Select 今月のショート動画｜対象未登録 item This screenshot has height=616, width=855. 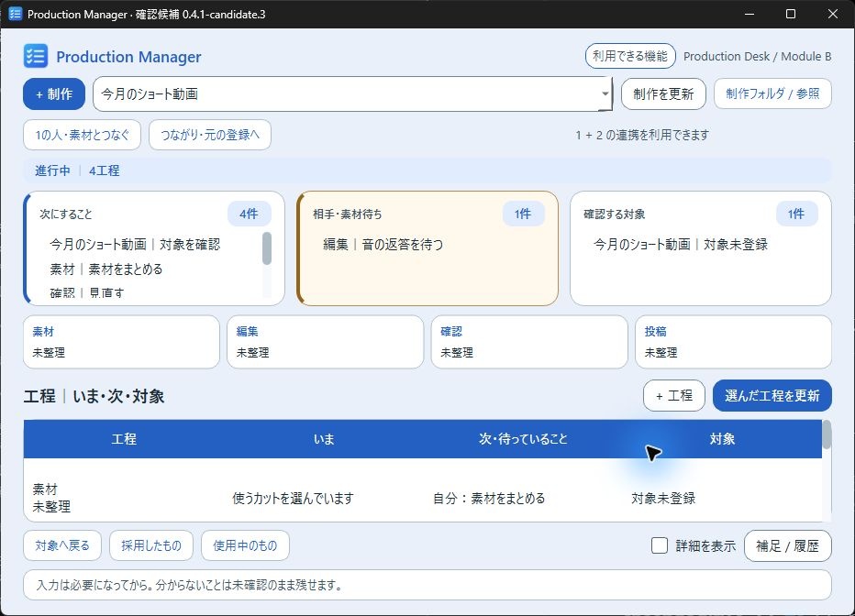[681, 245]
